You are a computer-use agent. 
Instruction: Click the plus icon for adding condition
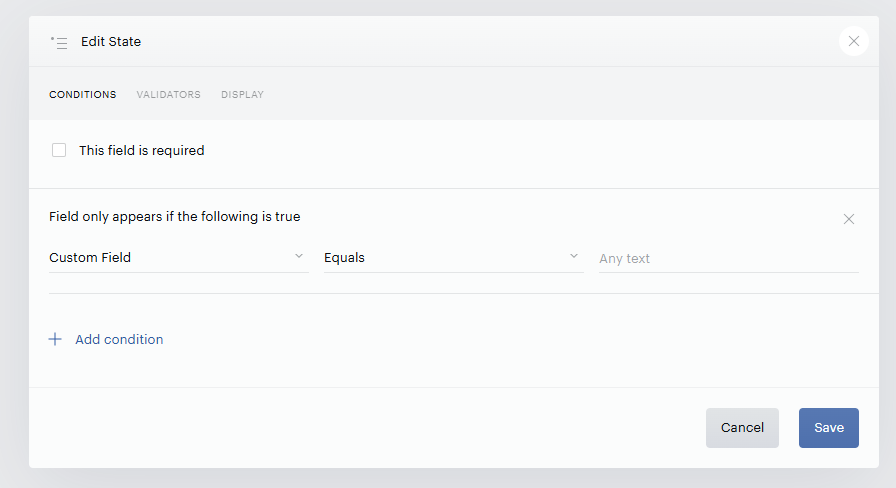(x=55, y=339)
